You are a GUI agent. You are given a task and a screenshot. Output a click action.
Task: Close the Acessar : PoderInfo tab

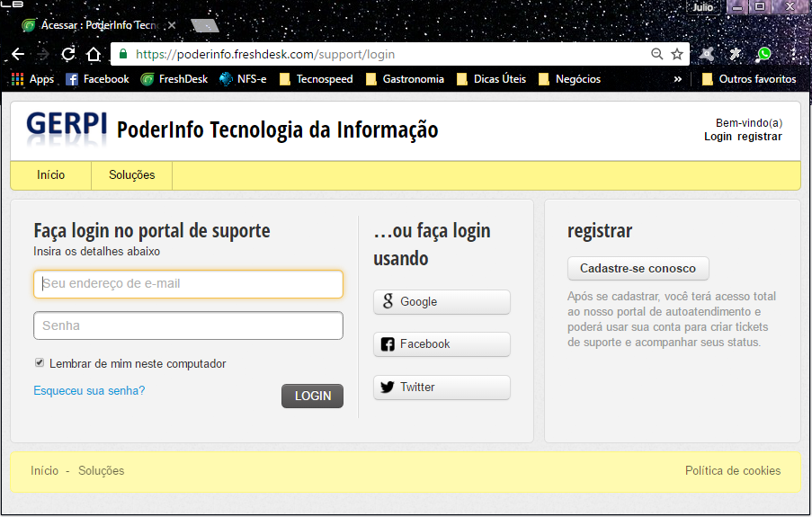pyautogui.click(x=172, y=25)
